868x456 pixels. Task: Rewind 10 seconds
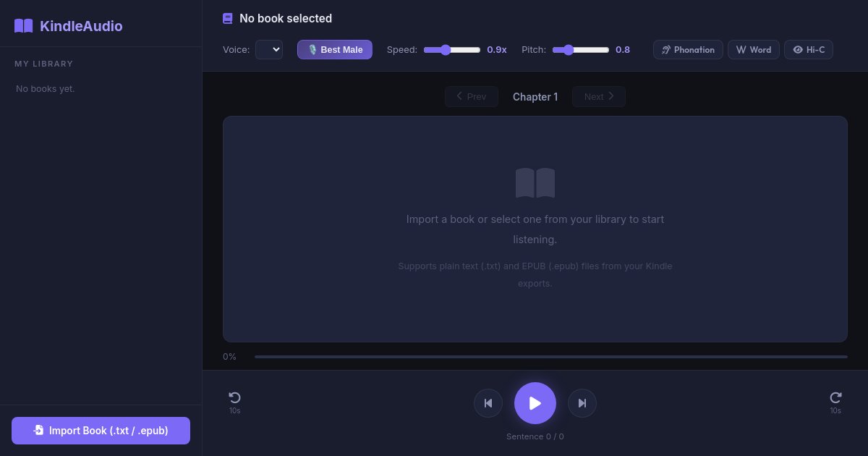pyautogui.click(x=234, y=402)
